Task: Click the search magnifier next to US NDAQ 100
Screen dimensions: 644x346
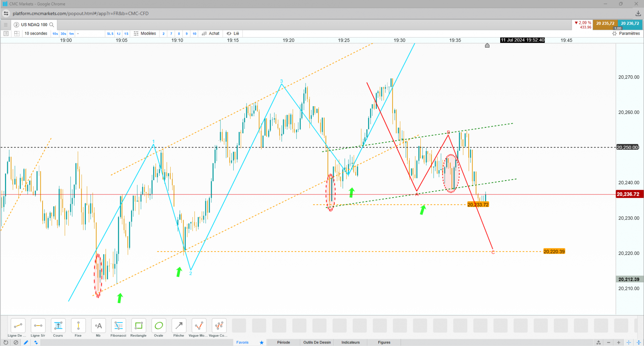Action: [x=52, y=25]
